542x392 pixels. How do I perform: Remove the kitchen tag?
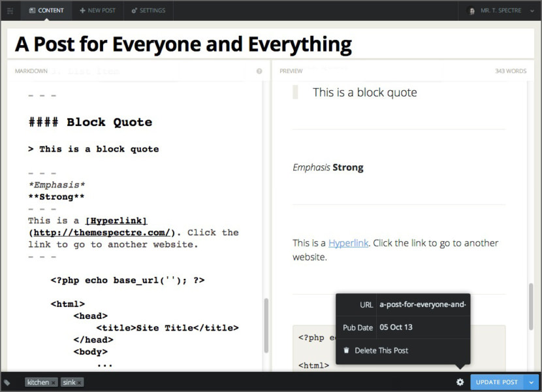[x=54, y=383]
